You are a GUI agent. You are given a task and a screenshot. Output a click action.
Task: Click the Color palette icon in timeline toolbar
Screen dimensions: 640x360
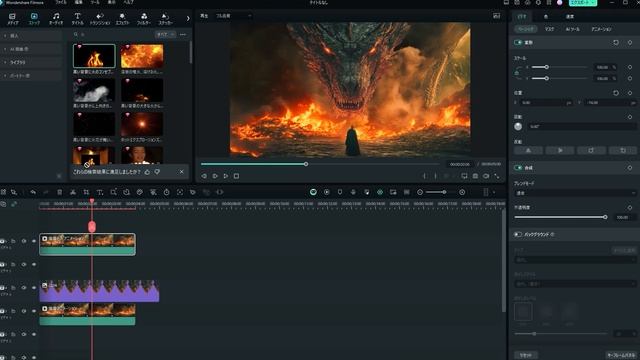(140, 192)
